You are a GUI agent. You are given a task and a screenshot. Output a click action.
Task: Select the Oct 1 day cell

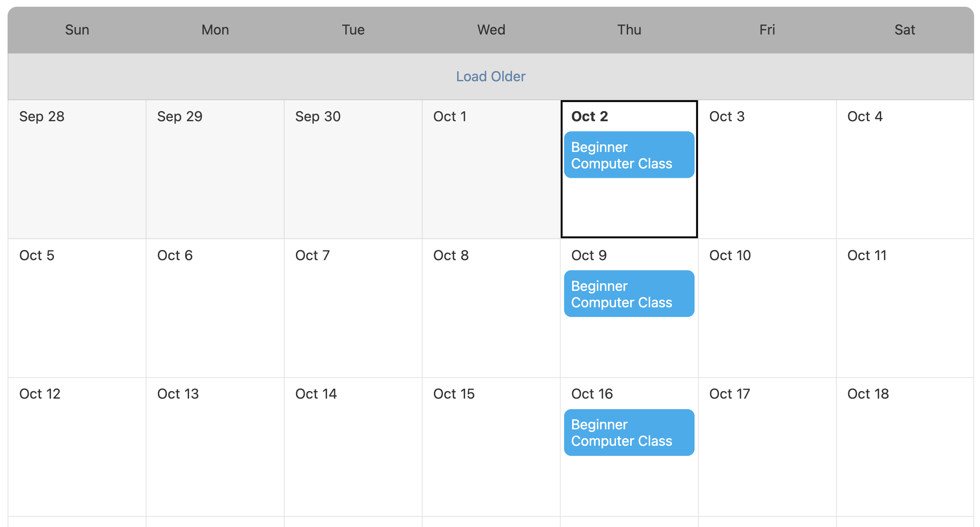[x=491, y=177]
